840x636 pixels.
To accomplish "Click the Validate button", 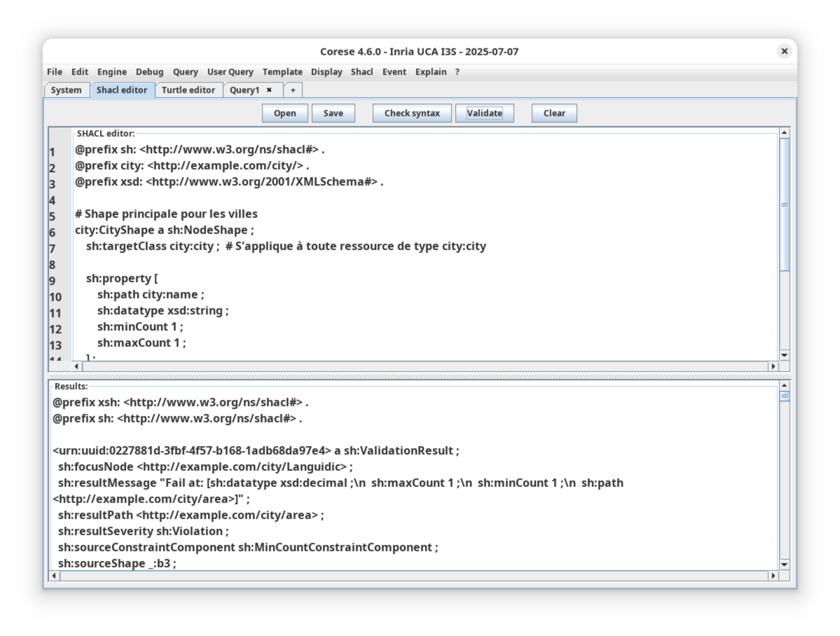I will tap(484, 113).
